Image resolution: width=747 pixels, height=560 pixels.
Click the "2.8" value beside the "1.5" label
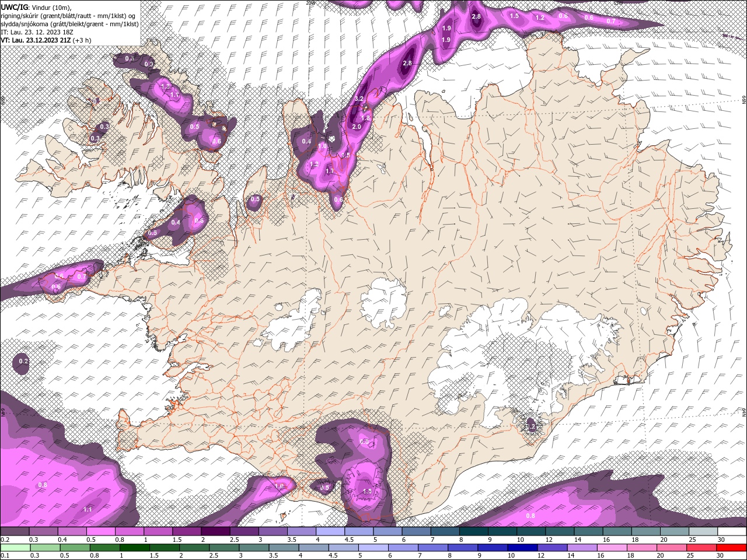(x=476, y=16)
